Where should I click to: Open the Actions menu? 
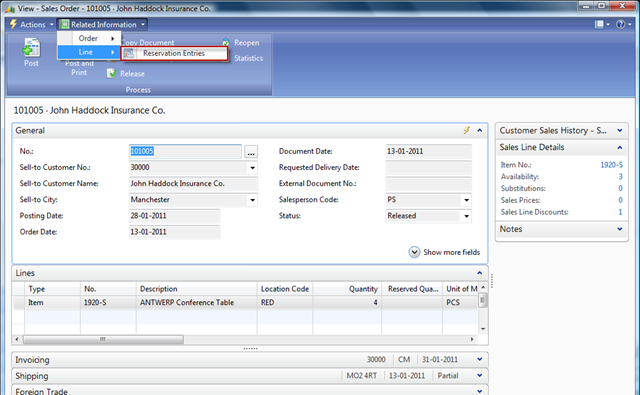click(32, 24)
